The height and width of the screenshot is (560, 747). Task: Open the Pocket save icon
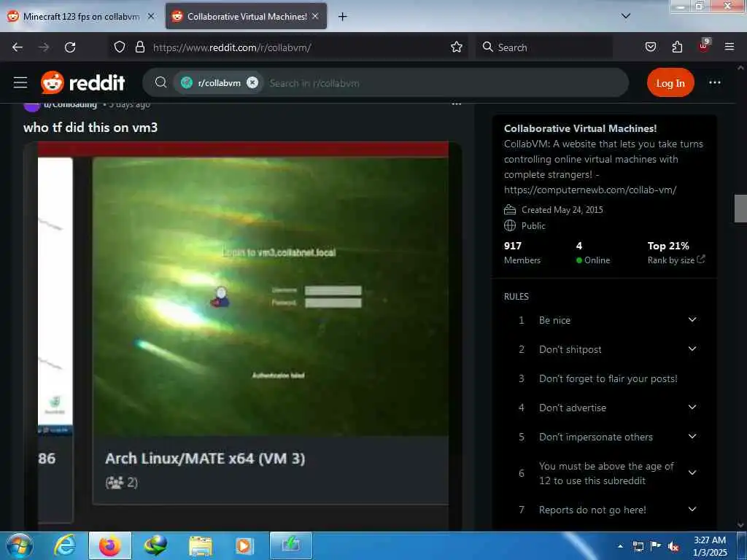[x=650, y=47]
